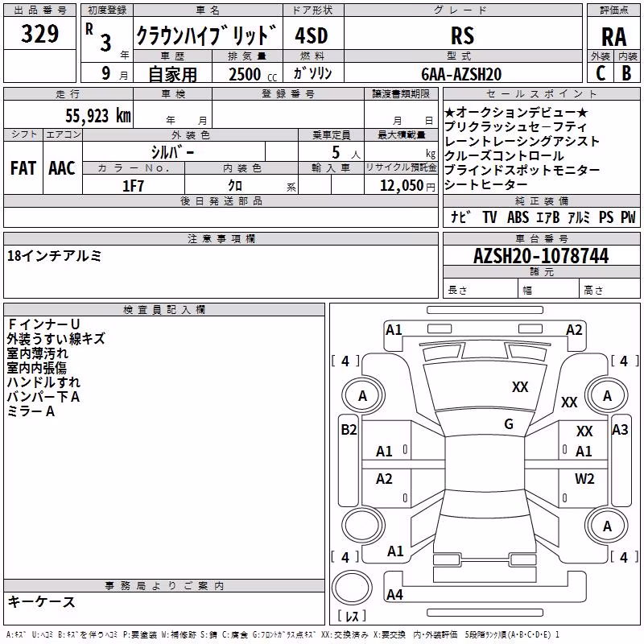644x644 pixels.
Task: Click the クルーズコントロール line
Action: click(504, 155)
